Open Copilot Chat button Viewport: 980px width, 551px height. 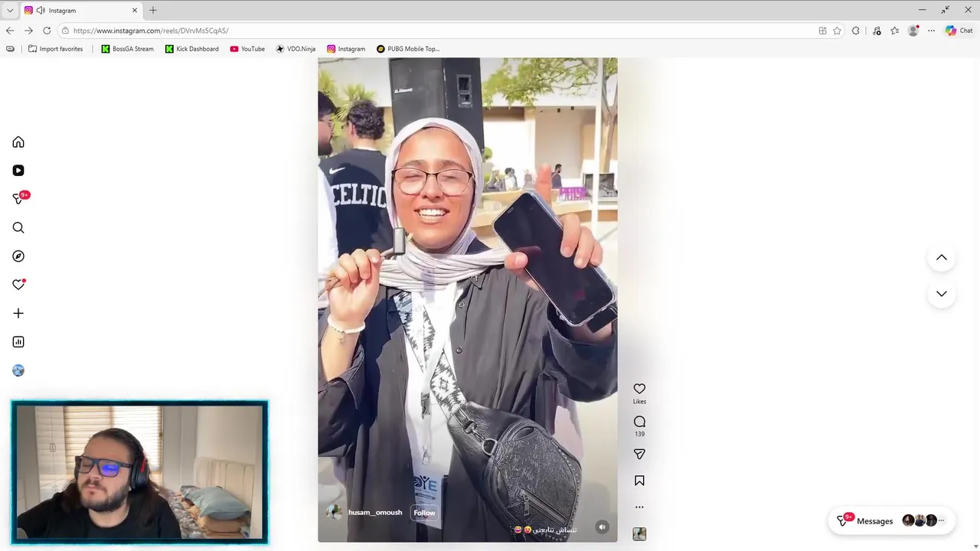pyautogui.click(x=959, y=31)
